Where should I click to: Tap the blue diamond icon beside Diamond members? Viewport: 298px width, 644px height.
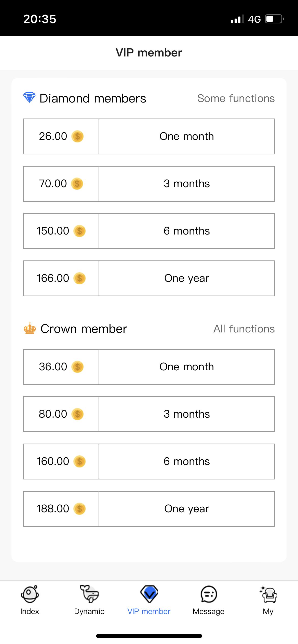[29, 97]
